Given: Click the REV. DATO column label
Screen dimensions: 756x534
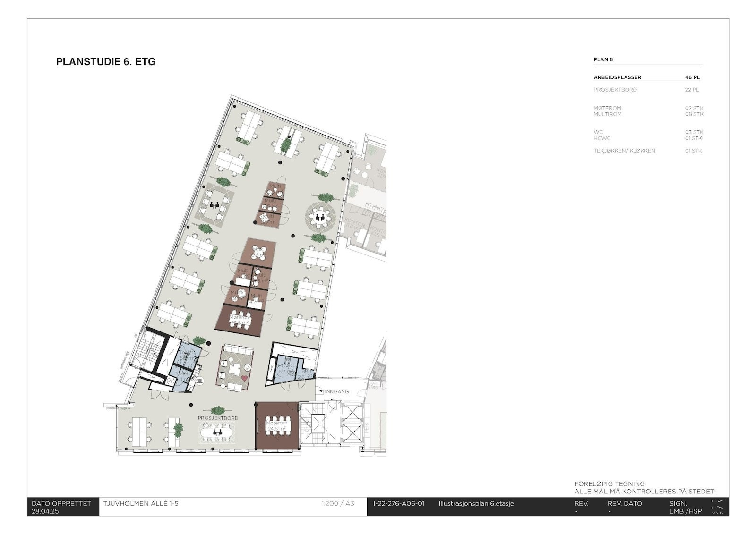Looking at the screenshot, I should 625,503.
